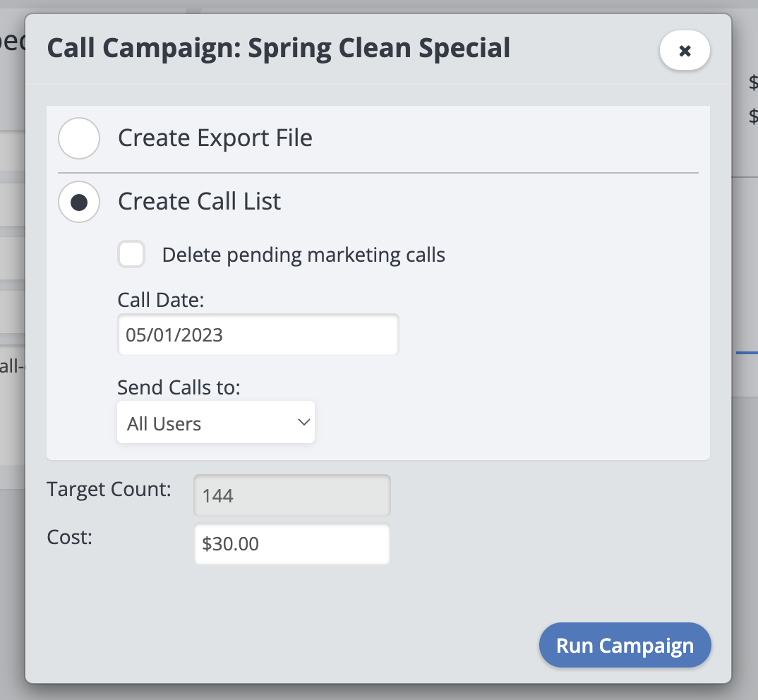The width and height of the screenshot is (758, 700).
Task: Close the Call Campaign dialog with X
Action: [684, 51]
